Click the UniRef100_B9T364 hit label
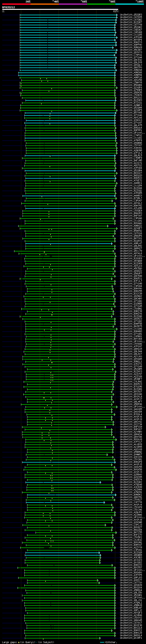The width and height of the screenshot is (146, 644). pos(131,339)
